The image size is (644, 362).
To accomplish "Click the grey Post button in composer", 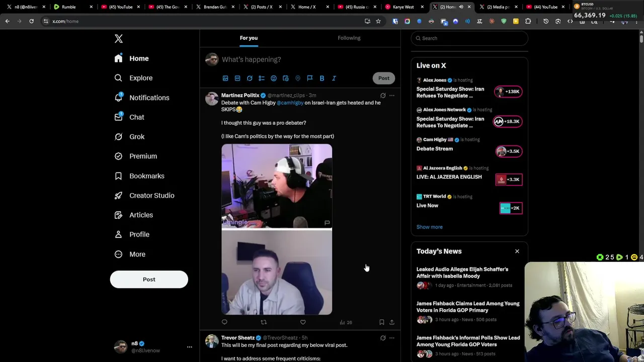I will (384, 78).
